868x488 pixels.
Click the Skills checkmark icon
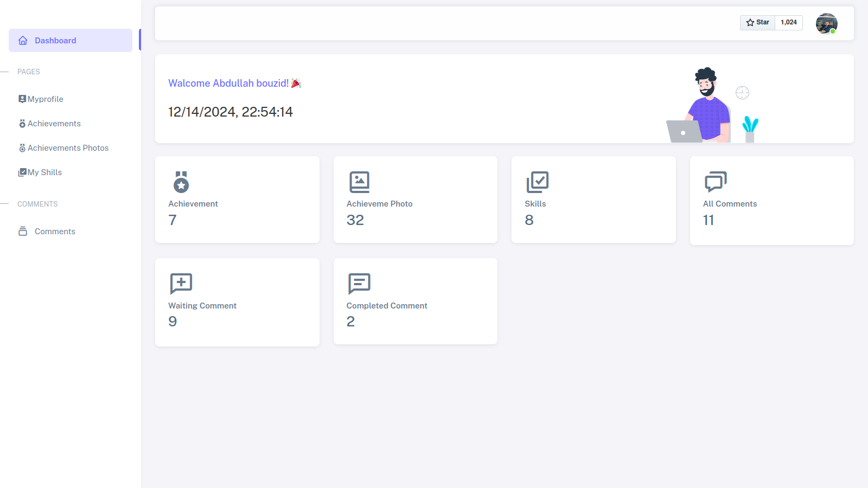[537, 182]
